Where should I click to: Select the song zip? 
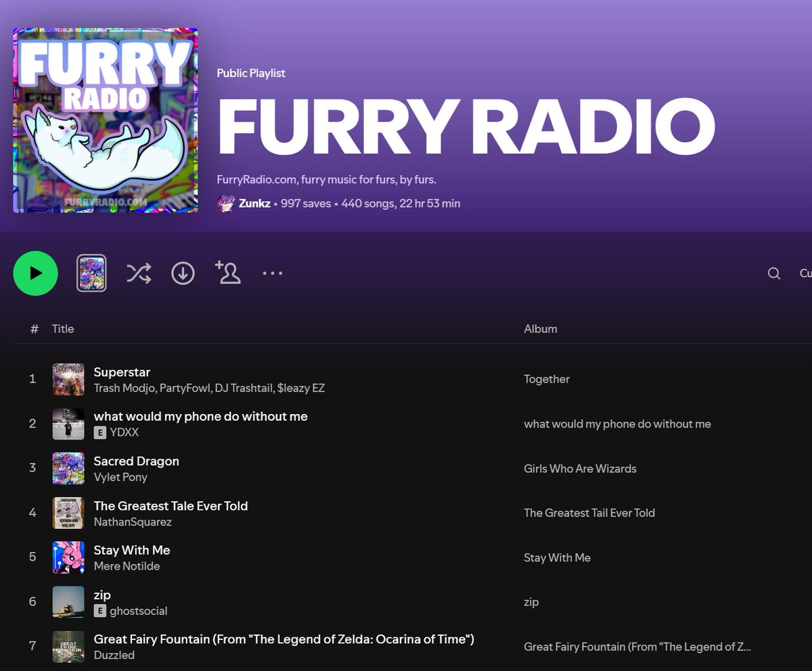click(x=102, y=595)
